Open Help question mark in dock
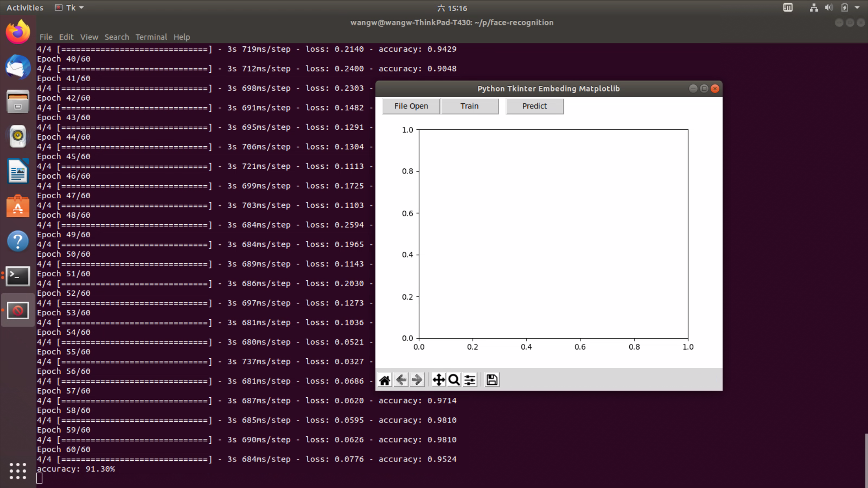 (x=18, y=241)
